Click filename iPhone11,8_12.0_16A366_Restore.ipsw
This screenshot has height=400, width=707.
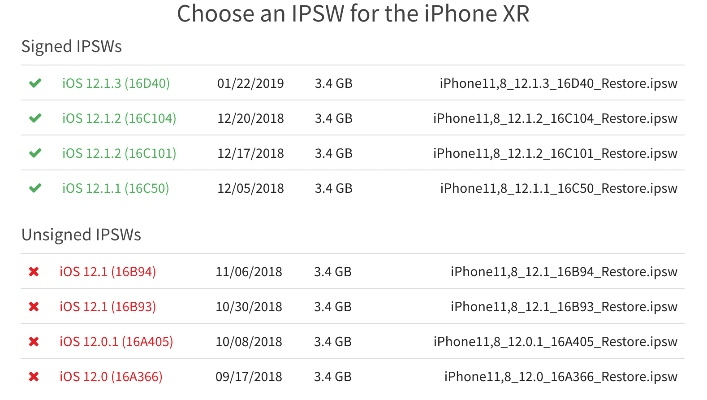(x=561, y=376)
